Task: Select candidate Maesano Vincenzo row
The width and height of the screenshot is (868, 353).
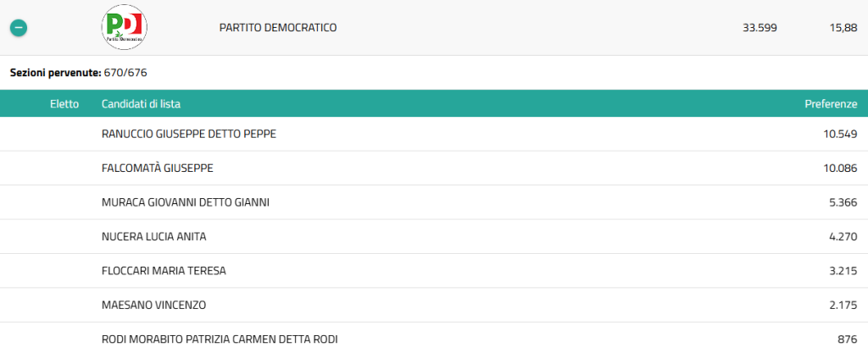Action: (x=153, y=305)
